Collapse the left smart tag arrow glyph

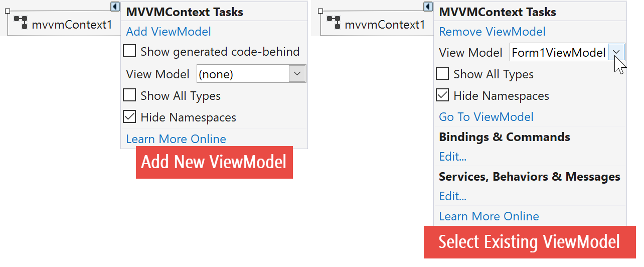[115, 7]
